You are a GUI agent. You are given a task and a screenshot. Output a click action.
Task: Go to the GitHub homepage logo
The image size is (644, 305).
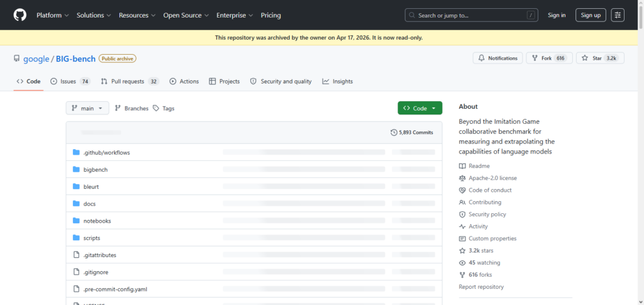click(19, 15)
